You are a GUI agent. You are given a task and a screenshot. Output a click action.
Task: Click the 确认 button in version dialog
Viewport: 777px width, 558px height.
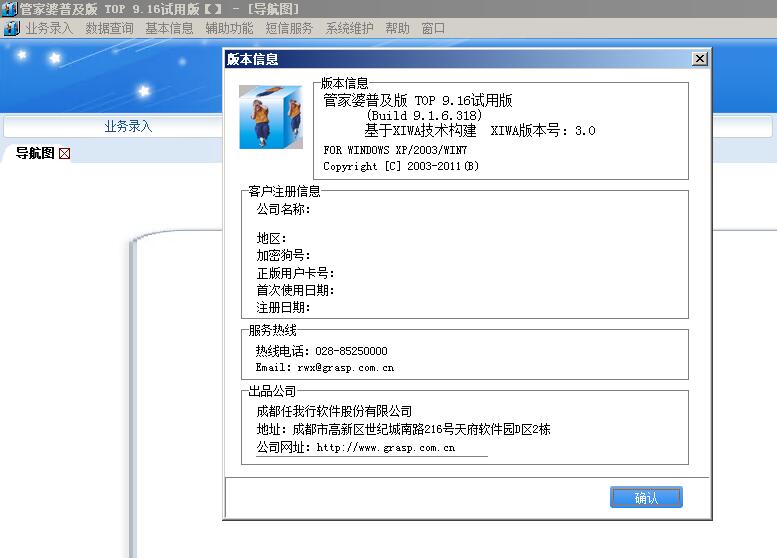pos(646,497)
